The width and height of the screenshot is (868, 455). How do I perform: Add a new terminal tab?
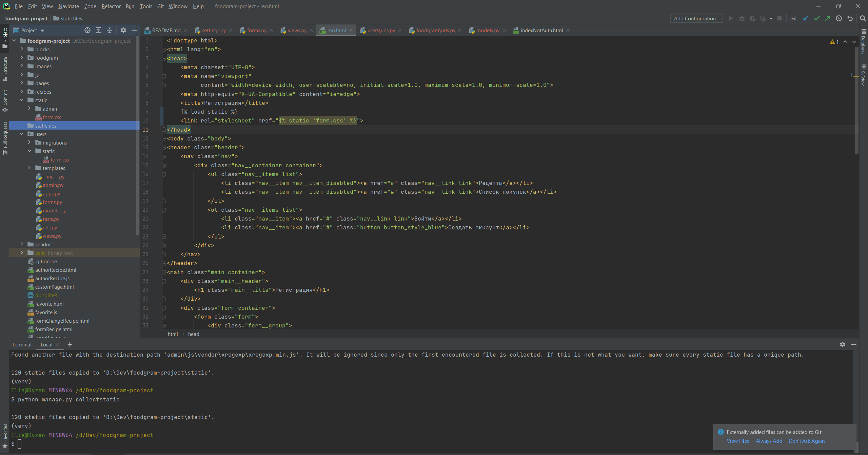(70, 344)
